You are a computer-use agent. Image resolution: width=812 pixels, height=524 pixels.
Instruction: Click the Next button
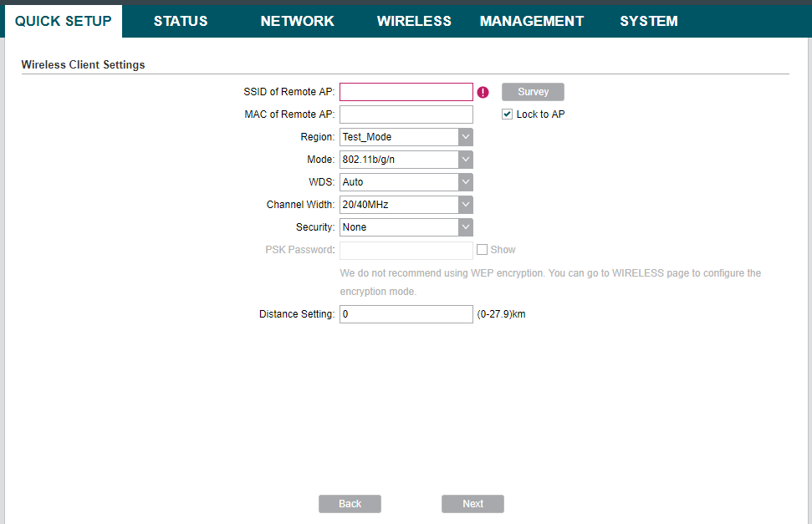pos(472,503)
